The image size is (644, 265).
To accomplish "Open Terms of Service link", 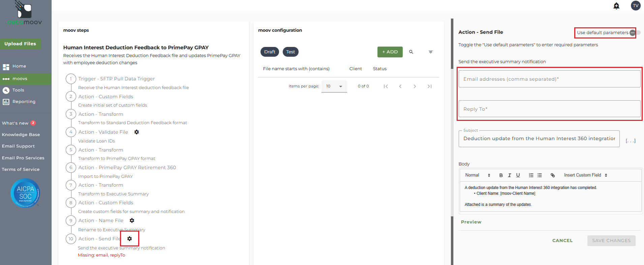I will coord(21,169).
